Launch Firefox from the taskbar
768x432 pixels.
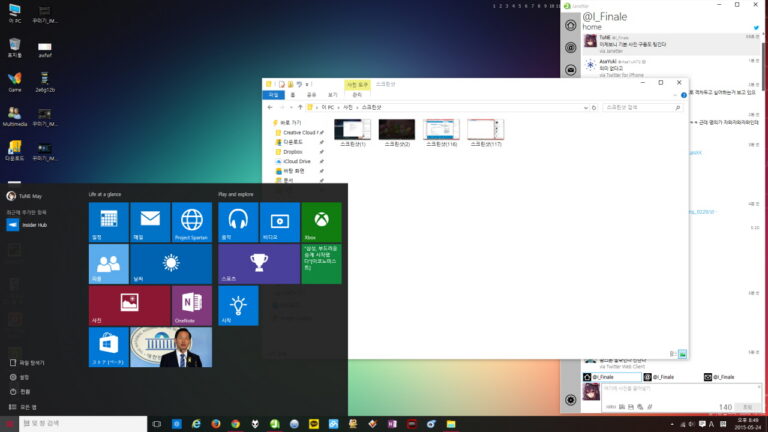click(216, 424)
